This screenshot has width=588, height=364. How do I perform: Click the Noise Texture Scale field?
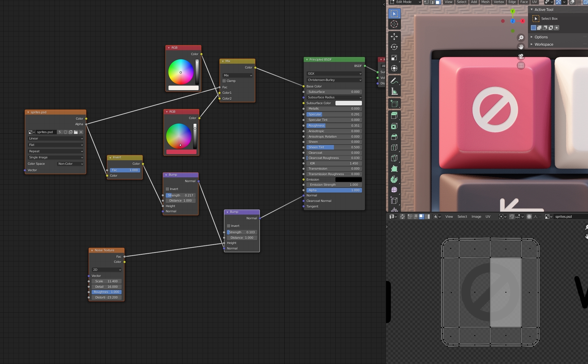[106, 281]
